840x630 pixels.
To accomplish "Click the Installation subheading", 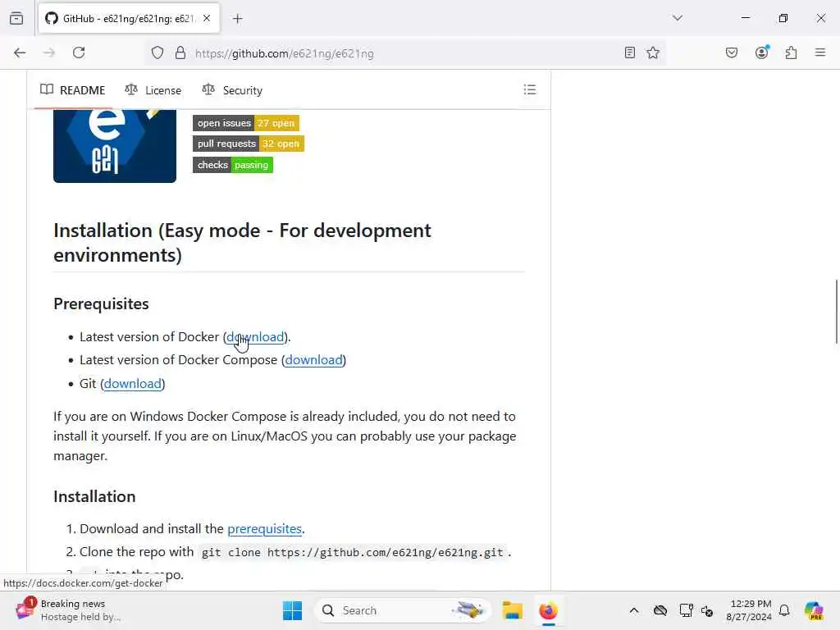I will pyautogui.click(x=94, y=496).
